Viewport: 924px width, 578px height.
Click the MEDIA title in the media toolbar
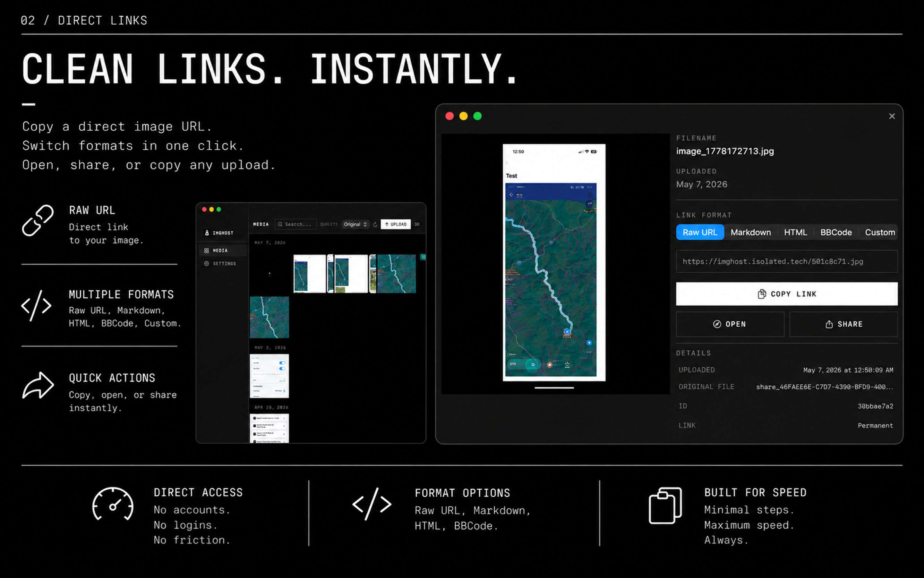coord(261,224)
